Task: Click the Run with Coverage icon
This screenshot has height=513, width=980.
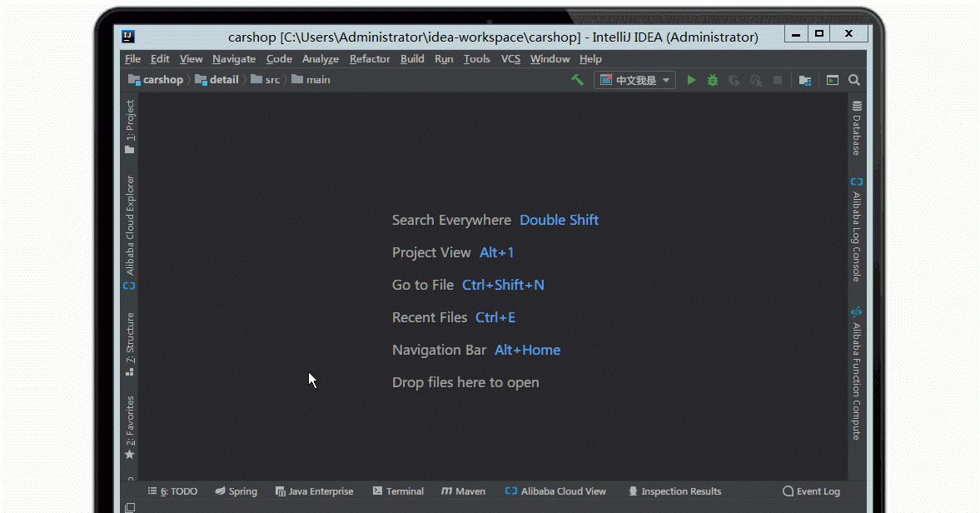Action: [x=734, y=80]
